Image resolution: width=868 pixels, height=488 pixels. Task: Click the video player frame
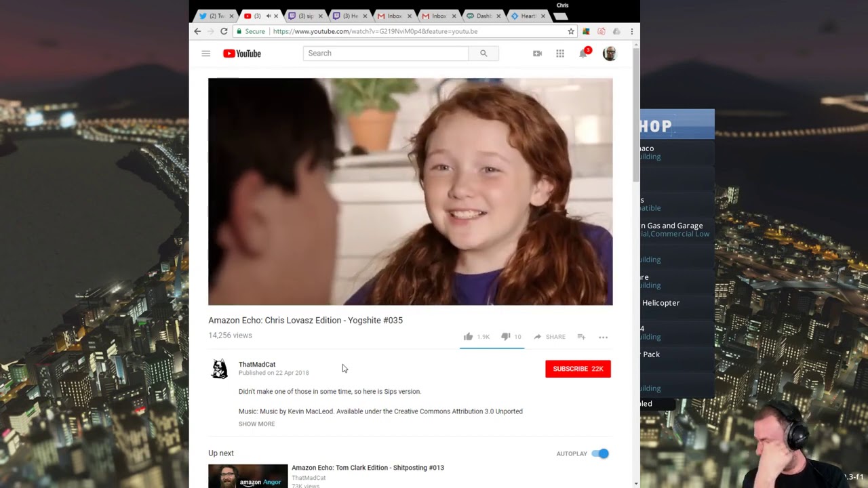[410, 192]
